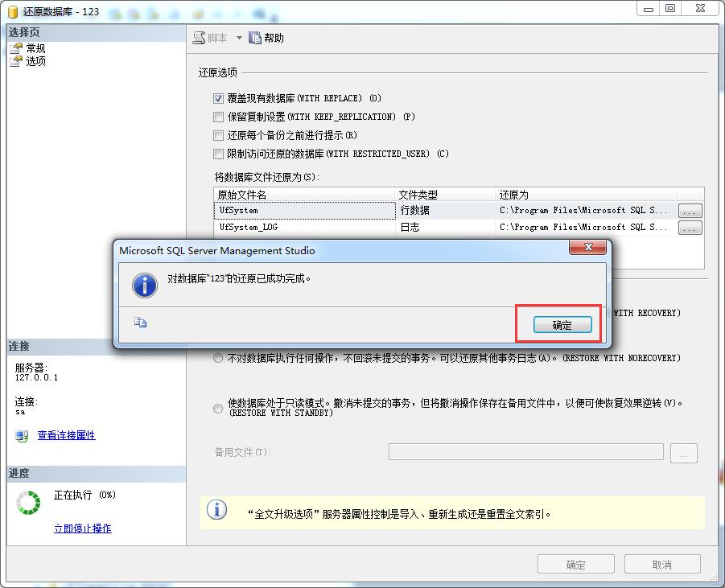Click the 文件类型 column header

pyautogui.click(x=445, y=195)
